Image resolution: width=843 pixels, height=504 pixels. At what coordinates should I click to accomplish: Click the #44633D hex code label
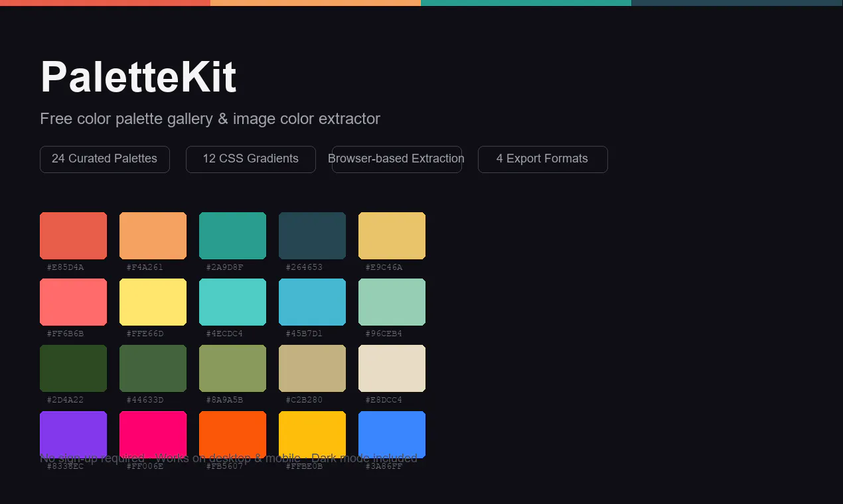(x=145, y=400)
